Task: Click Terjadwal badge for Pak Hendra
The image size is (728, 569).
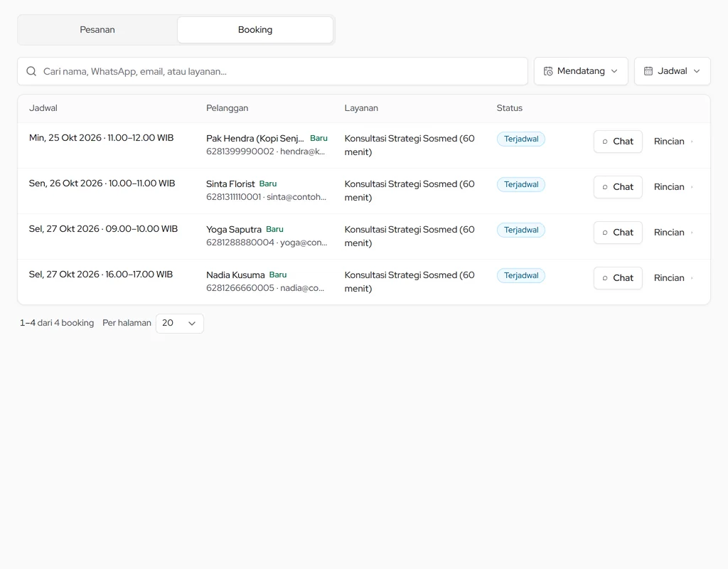Action: tap(521, 139)
